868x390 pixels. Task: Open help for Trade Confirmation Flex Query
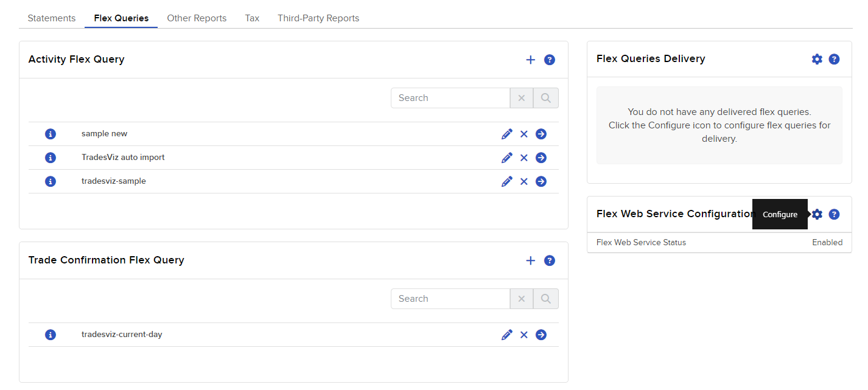(550, 260)
